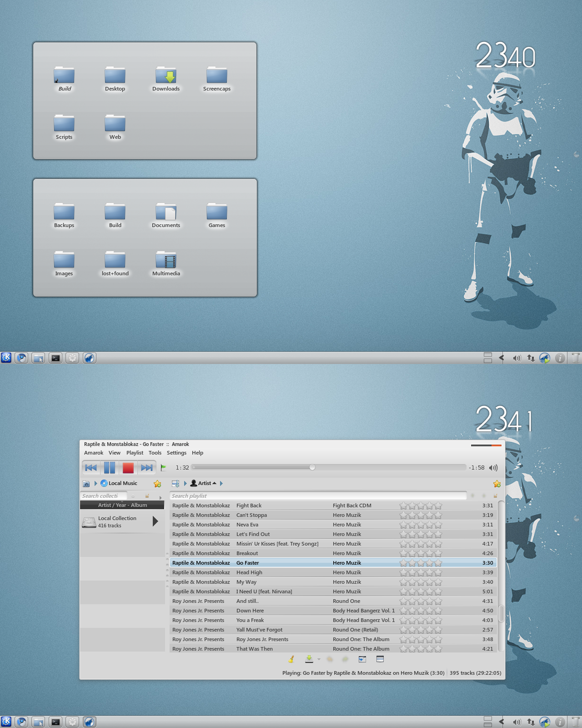Click the playlist vertical scrollbar handle

pos(501,613)
